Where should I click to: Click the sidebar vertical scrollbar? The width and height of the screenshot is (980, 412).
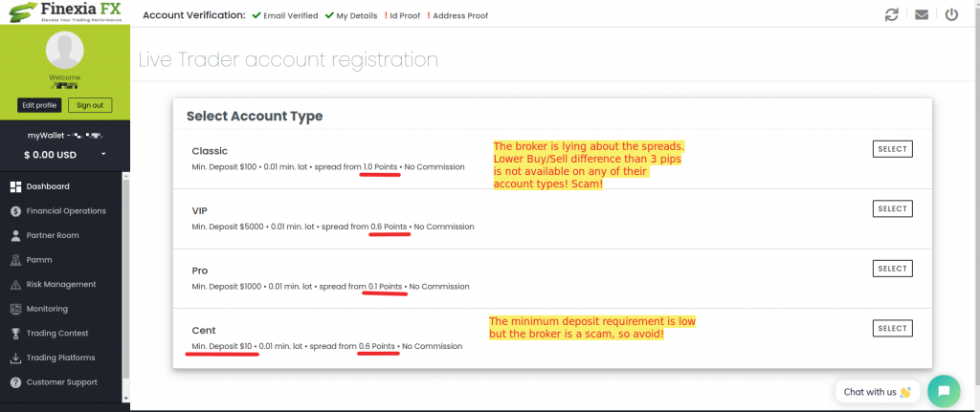(126, 277)
